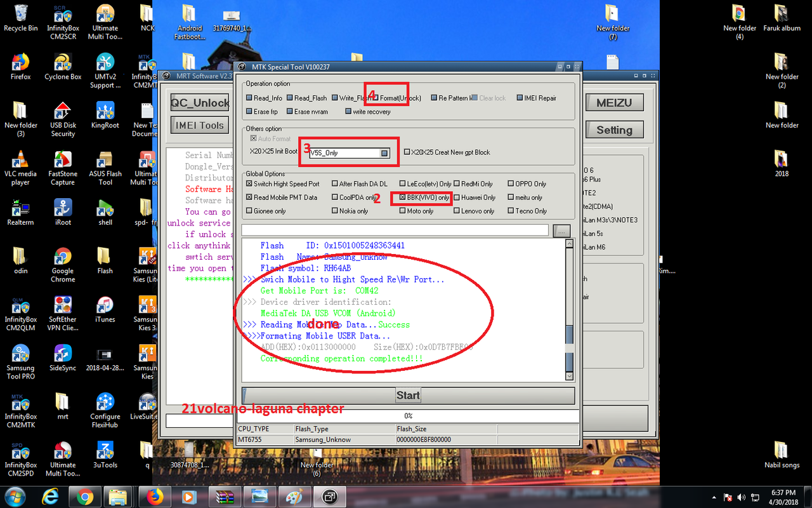Click the system clock 6:37 PM
This screenshot has height=508, width=812.
click(783, 492)
